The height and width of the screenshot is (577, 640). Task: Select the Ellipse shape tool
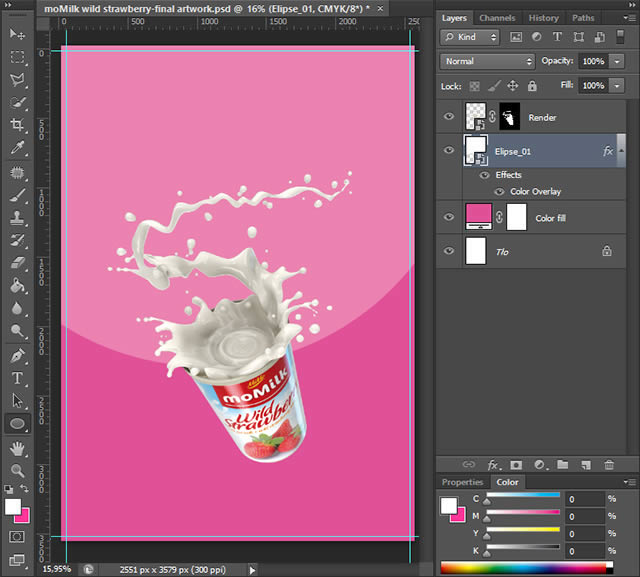[17, 424]
